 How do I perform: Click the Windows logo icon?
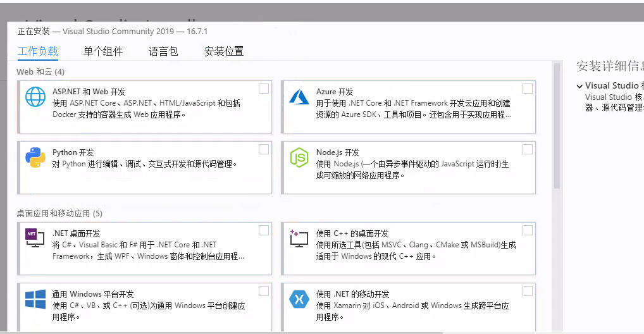pyautogui.click(x=35, y=299)
